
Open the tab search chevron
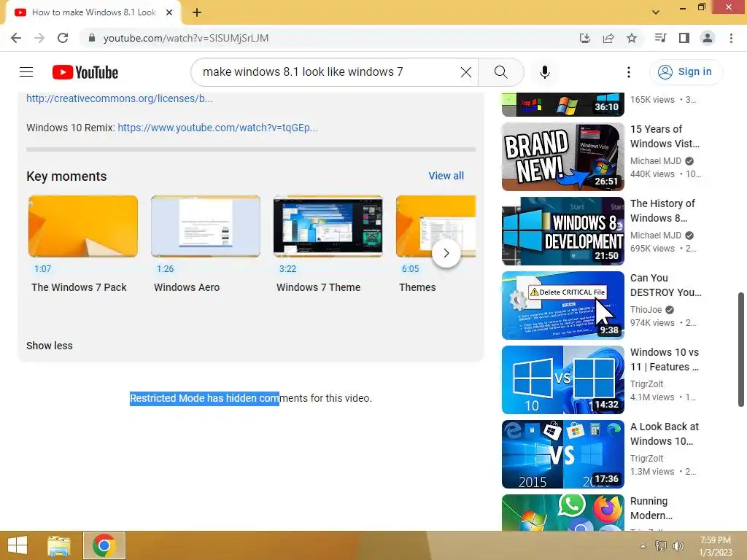click(x=656, y=12)
